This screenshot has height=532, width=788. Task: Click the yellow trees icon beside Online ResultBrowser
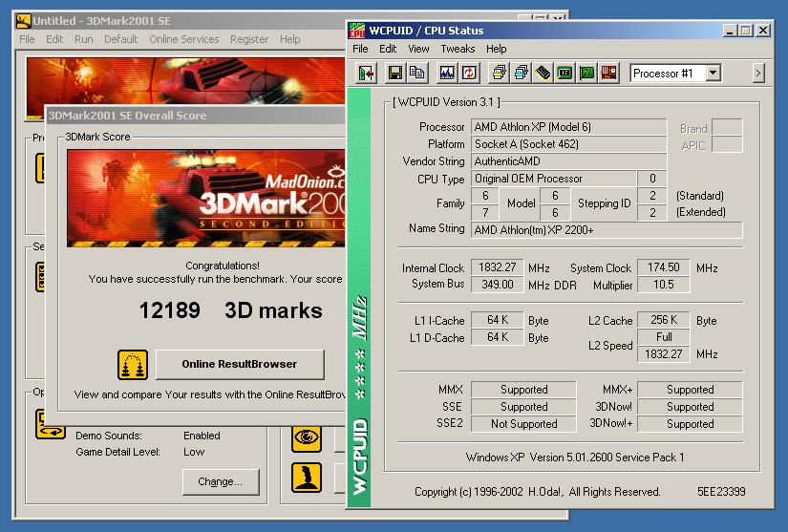[133, 365]
